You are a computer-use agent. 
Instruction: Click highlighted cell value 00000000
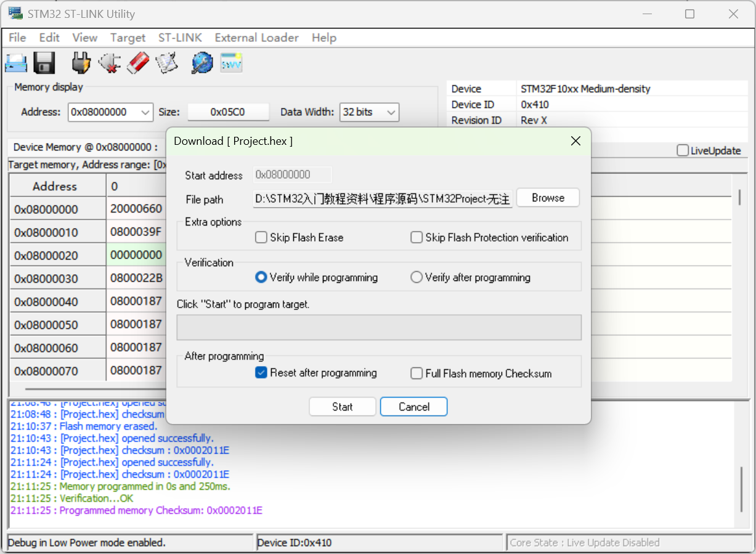[137, 255]
